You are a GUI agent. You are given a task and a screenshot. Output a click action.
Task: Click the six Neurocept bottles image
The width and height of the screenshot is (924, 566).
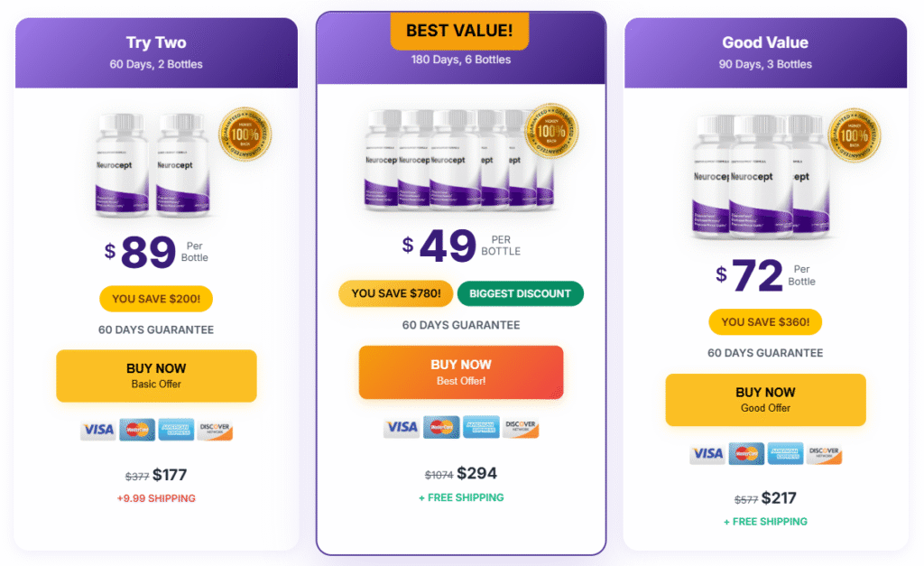pyautogui.click(x=451, y=161)
